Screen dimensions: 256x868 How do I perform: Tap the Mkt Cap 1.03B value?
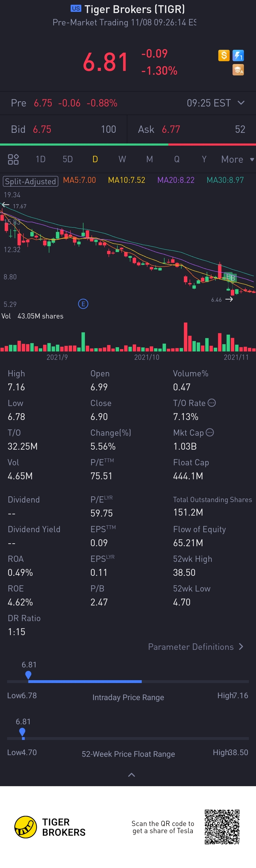click(185, 447)
